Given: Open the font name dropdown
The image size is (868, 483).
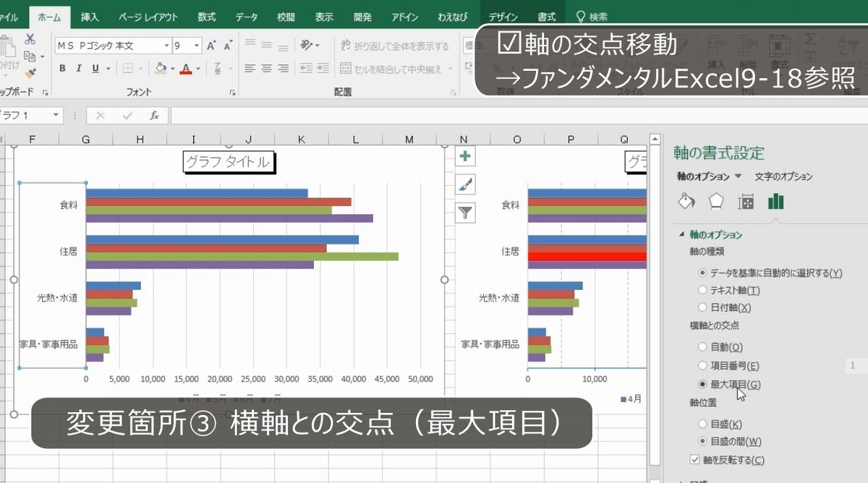Looking at the screenshot, I should [x=167, y=46].
